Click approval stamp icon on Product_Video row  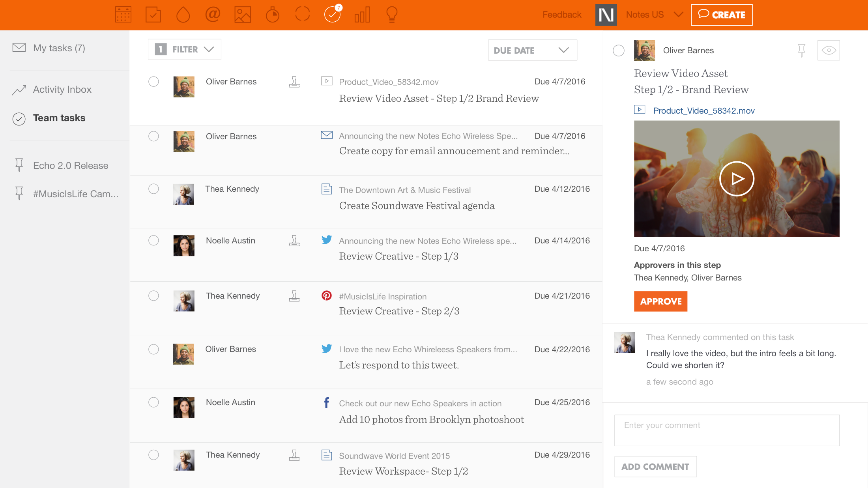click(x=294, y=82)
